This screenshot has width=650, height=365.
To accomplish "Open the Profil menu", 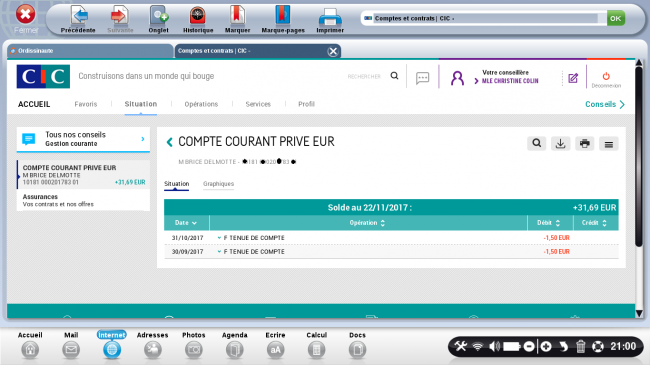I will click(306, 104).
